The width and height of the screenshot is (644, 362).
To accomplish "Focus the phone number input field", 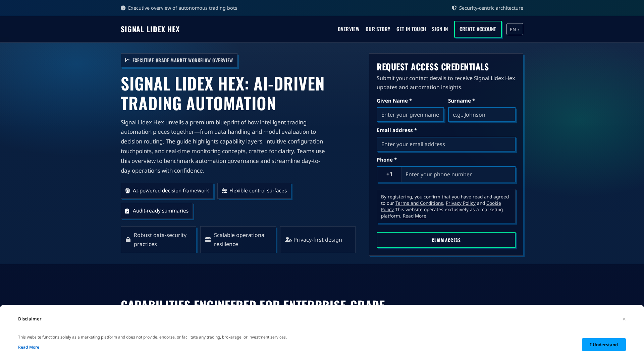I will click(x=458, y=174).
